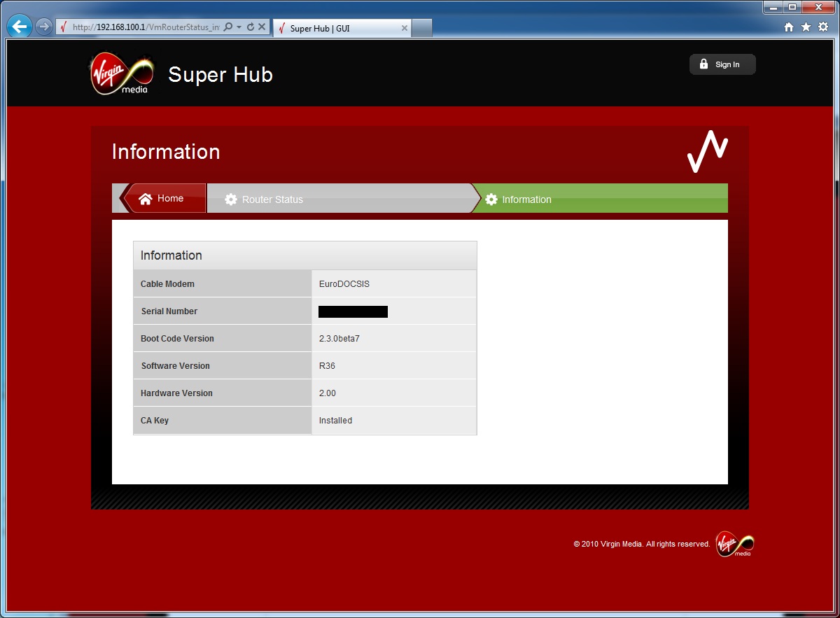The image size is (840, 618).
Task: Select the Installed CA Key value
Action: [x=335, y=421]
